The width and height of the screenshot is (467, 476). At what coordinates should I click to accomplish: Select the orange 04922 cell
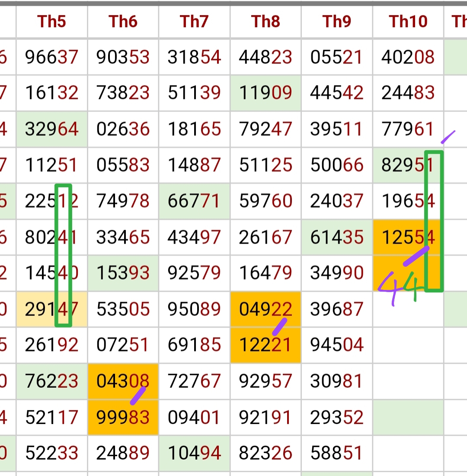coord(265,309)
